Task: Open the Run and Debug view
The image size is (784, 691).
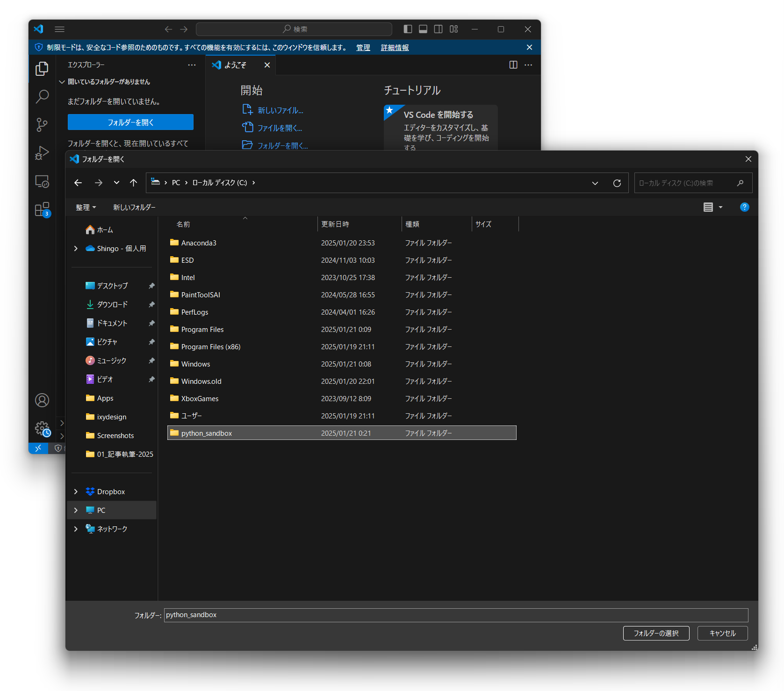Action: [42, 153]
